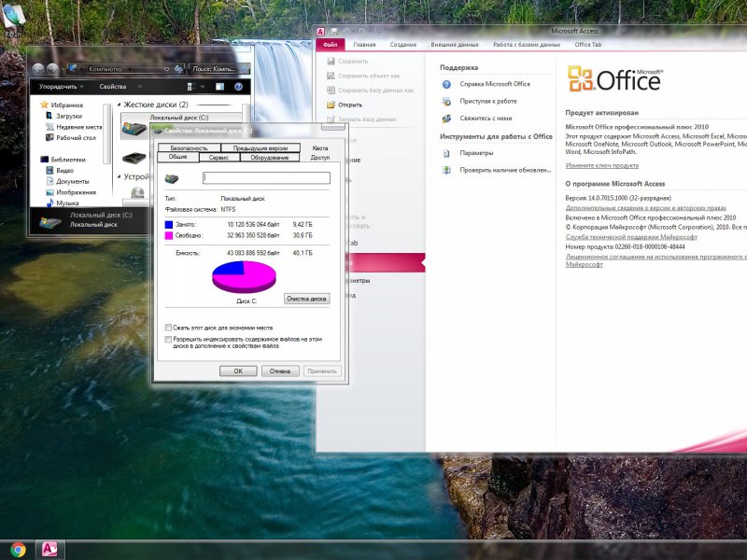
Task: Click Проверить наличие обновлений icon
Action: (x=446, y=170)
